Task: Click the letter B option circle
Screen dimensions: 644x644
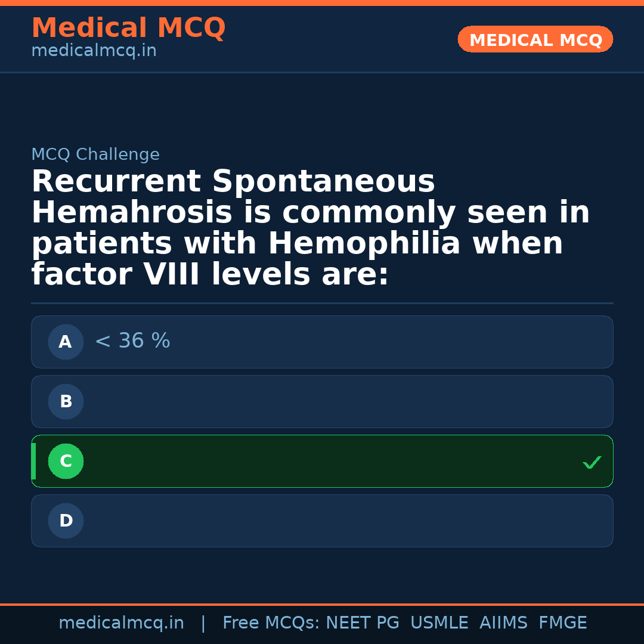Action: point(66,402)
